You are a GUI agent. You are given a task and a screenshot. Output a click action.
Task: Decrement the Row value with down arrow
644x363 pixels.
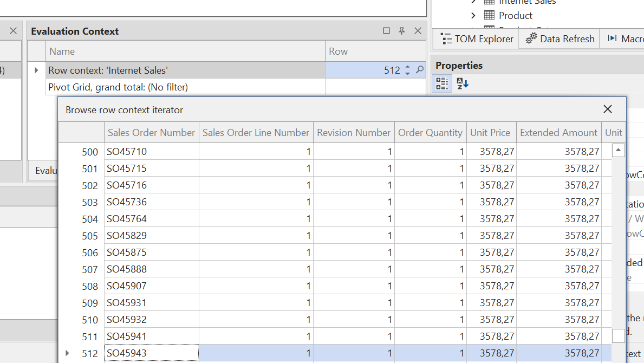click(407, 74)
